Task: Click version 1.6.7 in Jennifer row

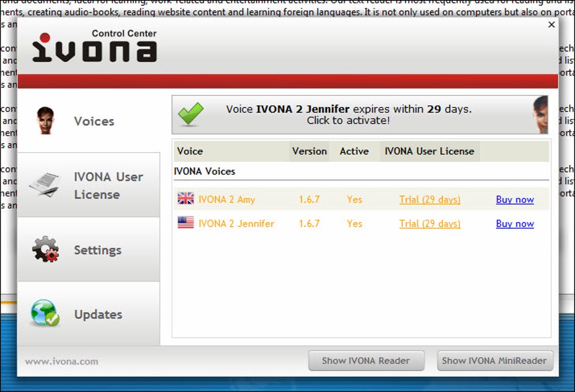Action: (309, 224)
